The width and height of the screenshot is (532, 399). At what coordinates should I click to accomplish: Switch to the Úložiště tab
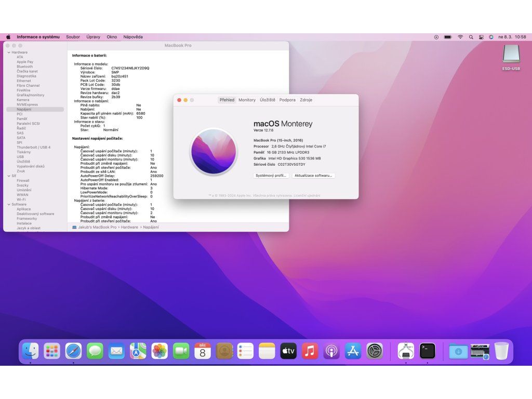pos(267,100)
